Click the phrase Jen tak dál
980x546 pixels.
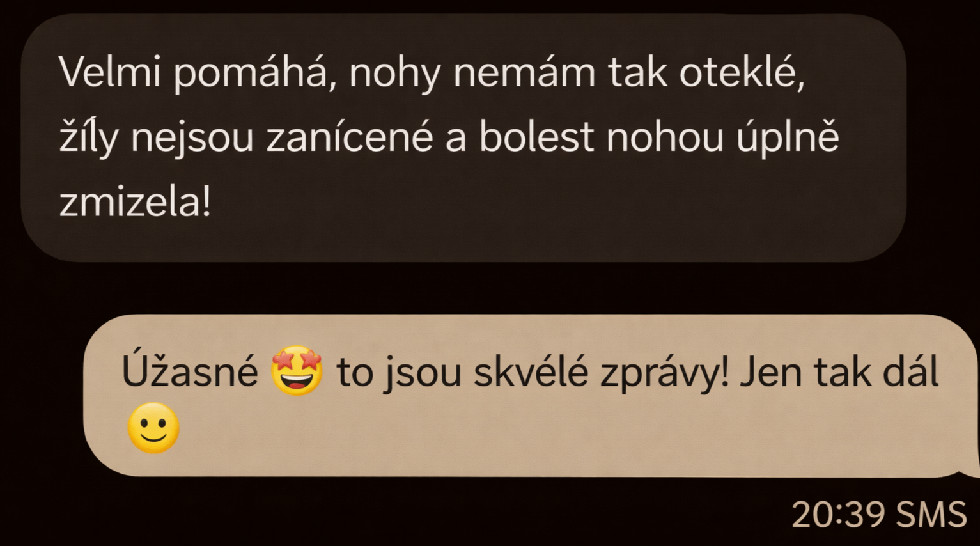click(x=839, y=372)
